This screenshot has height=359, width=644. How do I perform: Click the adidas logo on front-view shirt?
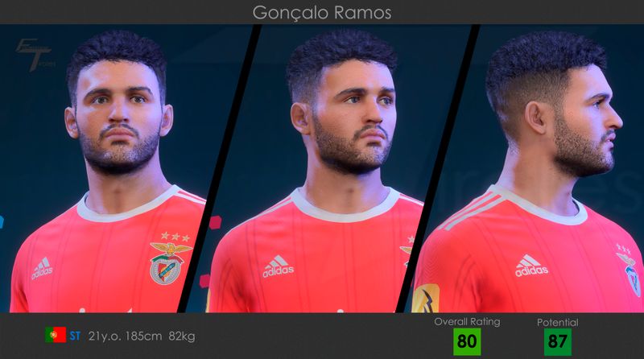coord(43,268)
